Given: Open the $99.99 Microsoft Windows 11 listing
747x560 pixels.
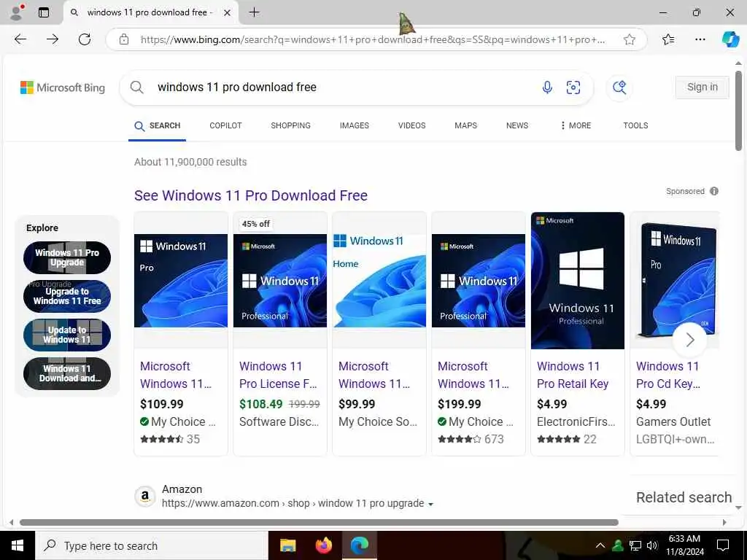Looking at the screenshot, I should click(x=374, y=375).
